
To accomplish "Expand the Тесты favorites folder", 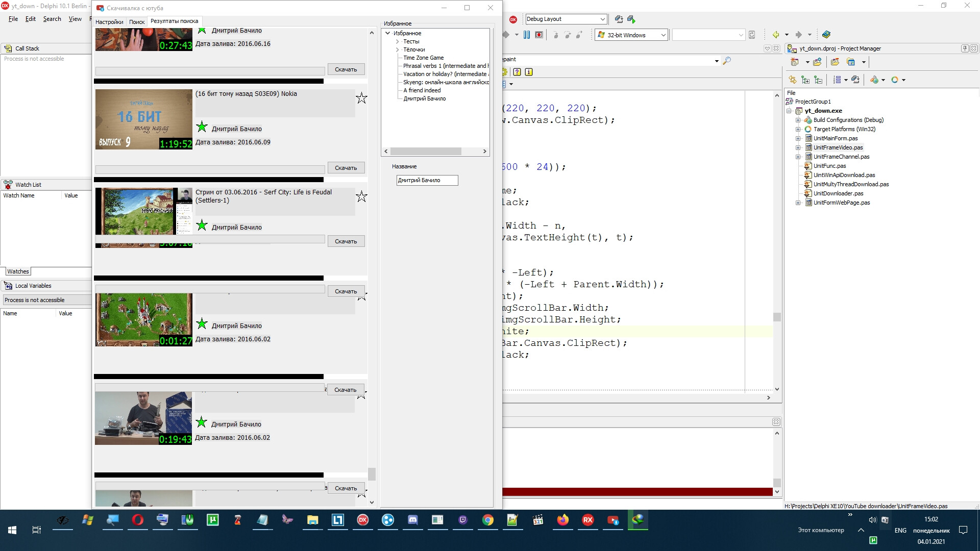I will point(397,41).
